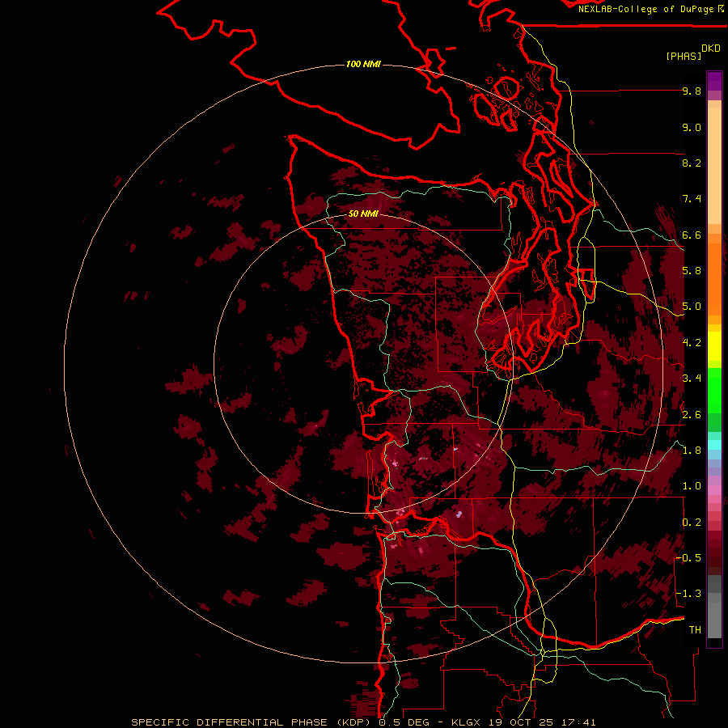The image size is (728, 728).
Task: Click the 4.2 value on the scale
Action: click(x=692, y=343)
